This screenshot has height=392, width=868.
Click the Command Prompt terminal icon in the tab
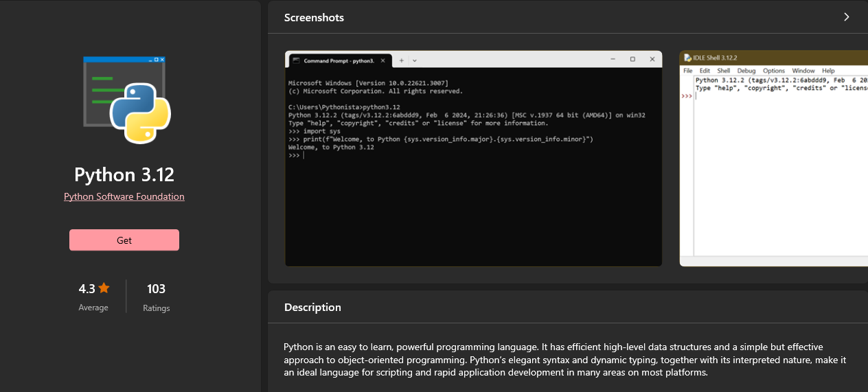pyautogui.click(x=296, y=60)
